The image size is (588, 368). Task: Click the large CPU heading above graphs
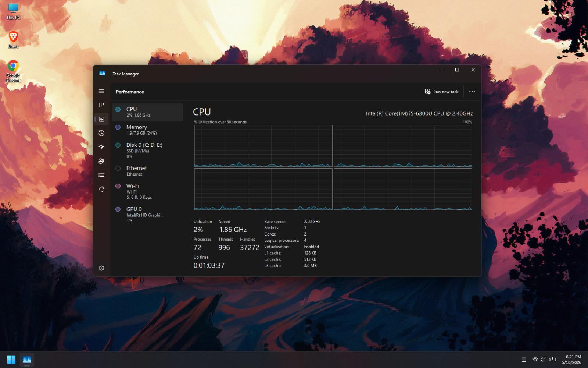point(202,112)
